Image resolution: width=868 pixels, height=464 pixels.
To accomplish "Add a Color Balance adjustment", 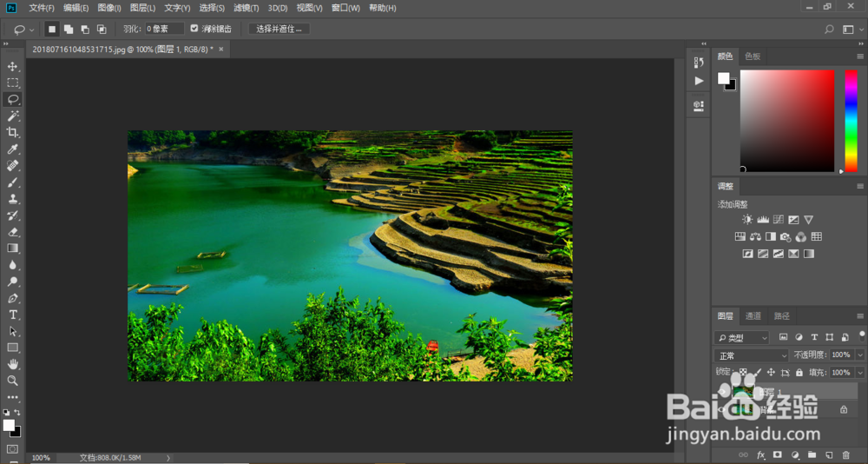I will coord(755,236).
